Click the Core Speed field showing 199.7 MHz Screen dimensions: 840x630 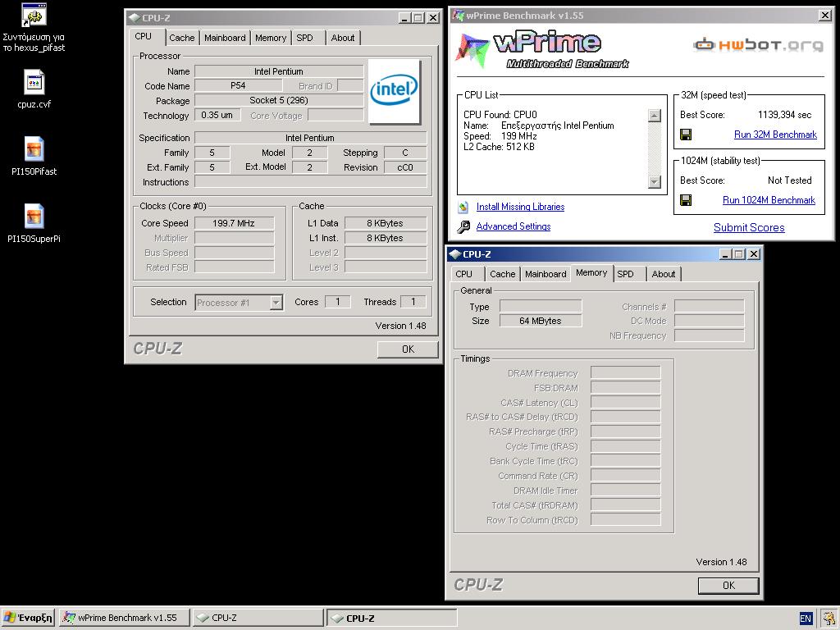pyautogui.click(x=234, y=223)
